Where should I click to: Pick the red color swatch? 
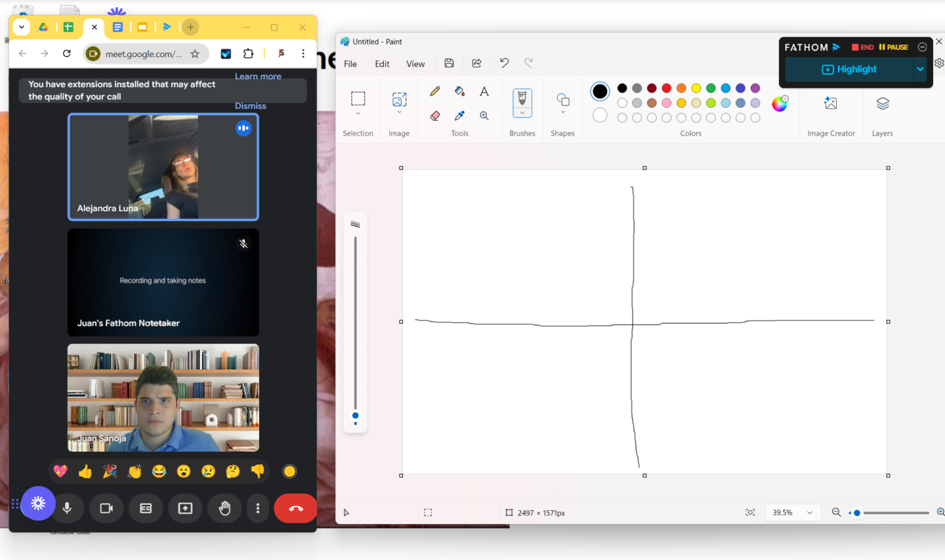coord(667,88)
